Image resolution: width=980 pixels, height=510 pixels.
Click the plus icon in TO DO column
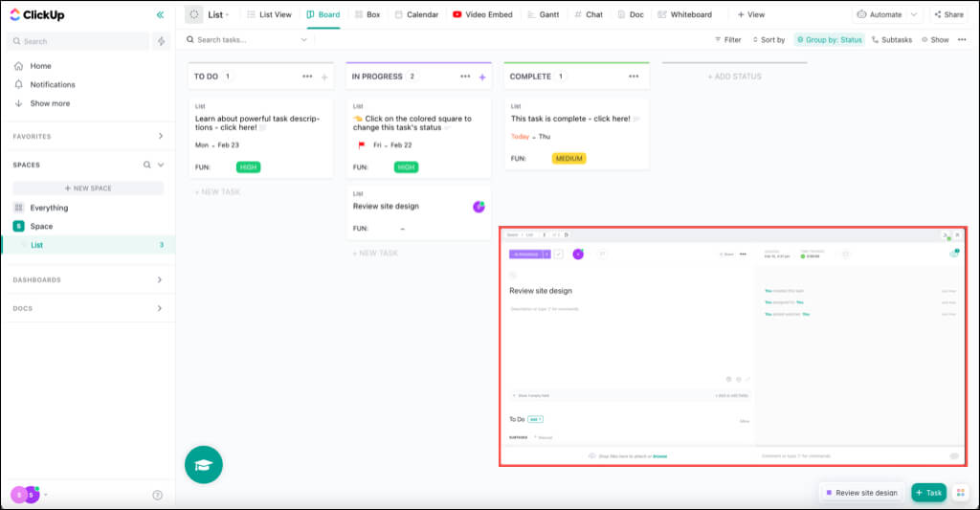point(324,77)
